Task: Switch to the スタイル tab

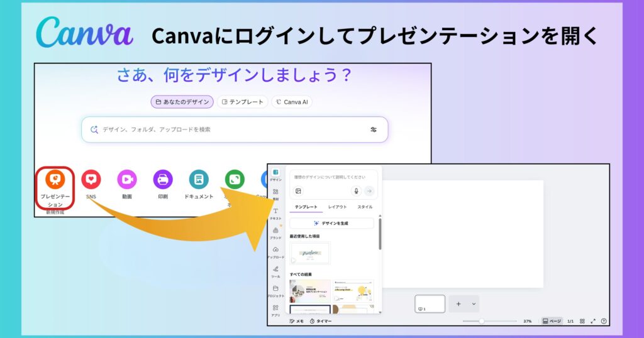Action: pos(365,207)
